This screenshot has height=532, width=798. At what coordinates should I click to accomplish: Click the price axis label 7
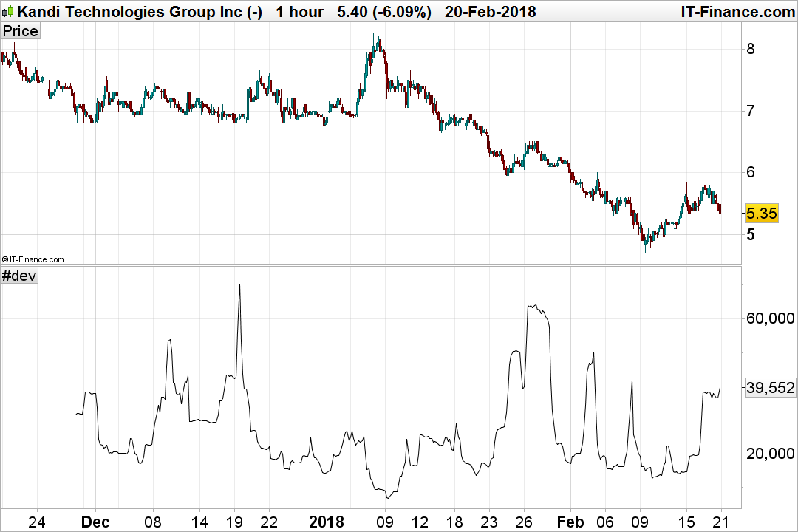(x=751, y=111)
